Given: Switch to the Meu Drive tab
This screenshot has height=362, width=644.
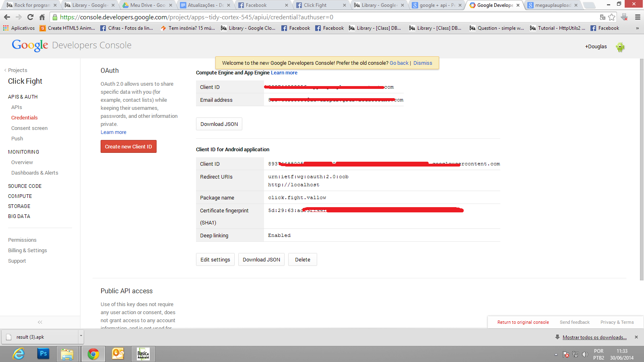Looking at the screenshot, I should (148, 5).
